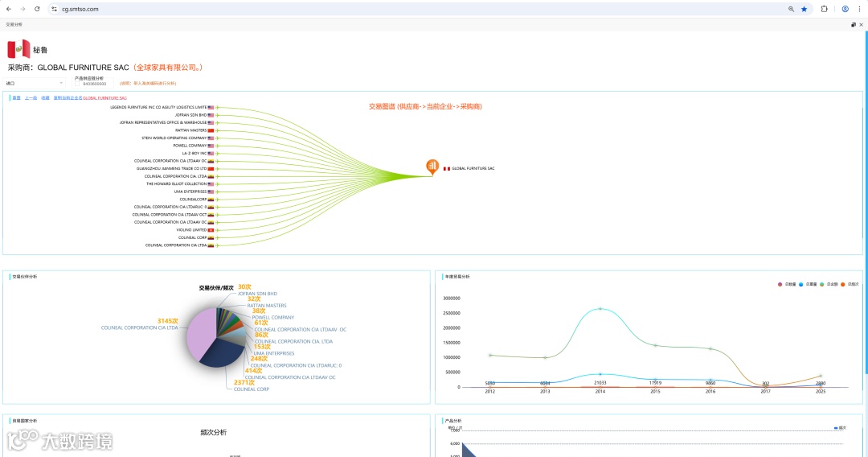Toggle 总金额 legend series in yearly chart
This screenshot has width=868, height=457.
[829, 284]
